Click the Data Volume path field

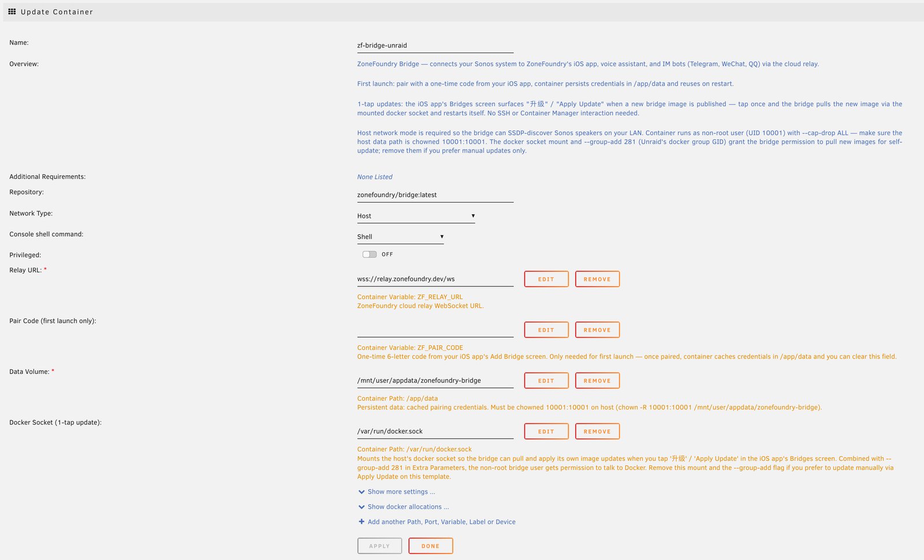(435, 380)
